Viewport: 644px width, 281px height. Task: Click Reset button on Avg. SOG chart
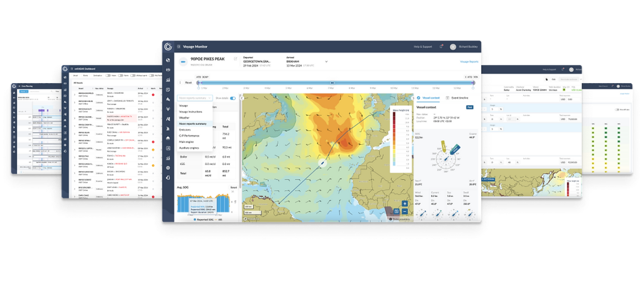pyautogui.click(x=233, y=188)
